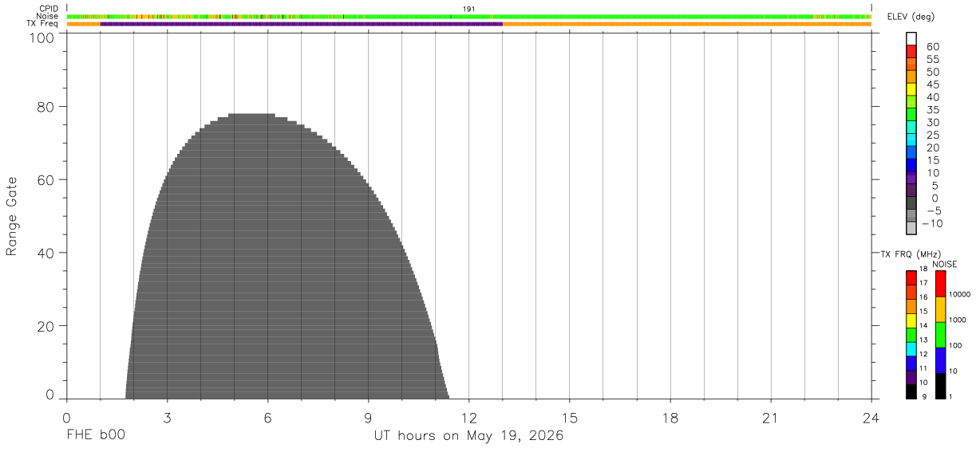Click the UT hours tick label '15'
The height and width of the screenshot is (452, 980).
coord(570,418)
